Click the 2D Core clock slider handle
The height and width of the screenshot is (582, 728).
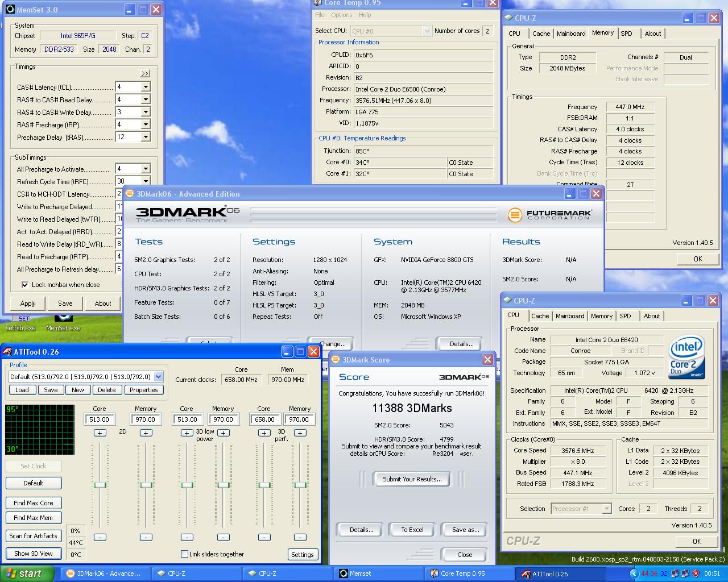pyautogui.click(x=100, y=485)
